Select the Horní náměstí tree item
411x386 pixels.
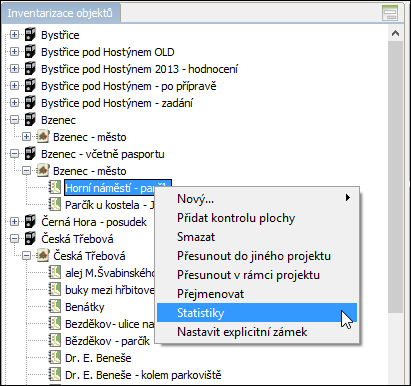click(x=118, y=188)
